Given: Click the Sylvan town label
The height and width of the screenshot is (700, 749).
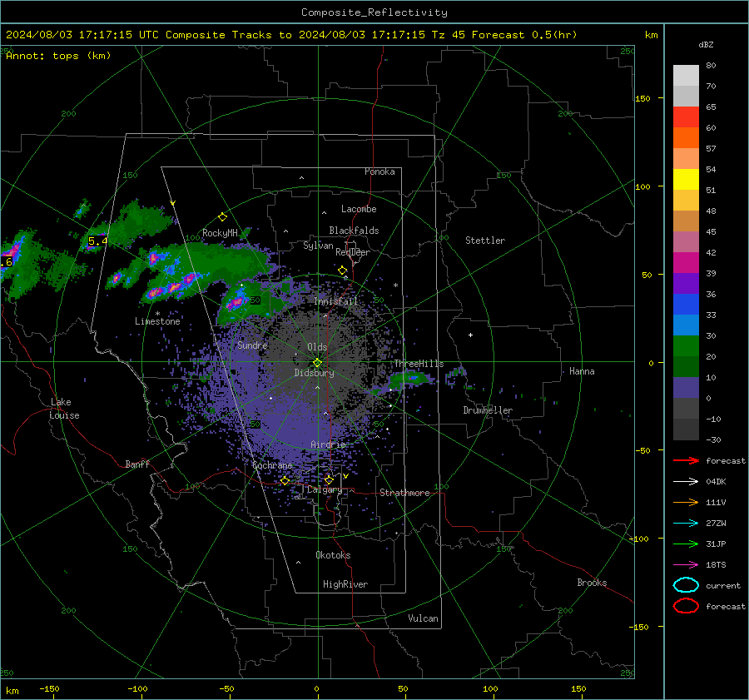Looking at the screenshot, I should coord(318,246).
